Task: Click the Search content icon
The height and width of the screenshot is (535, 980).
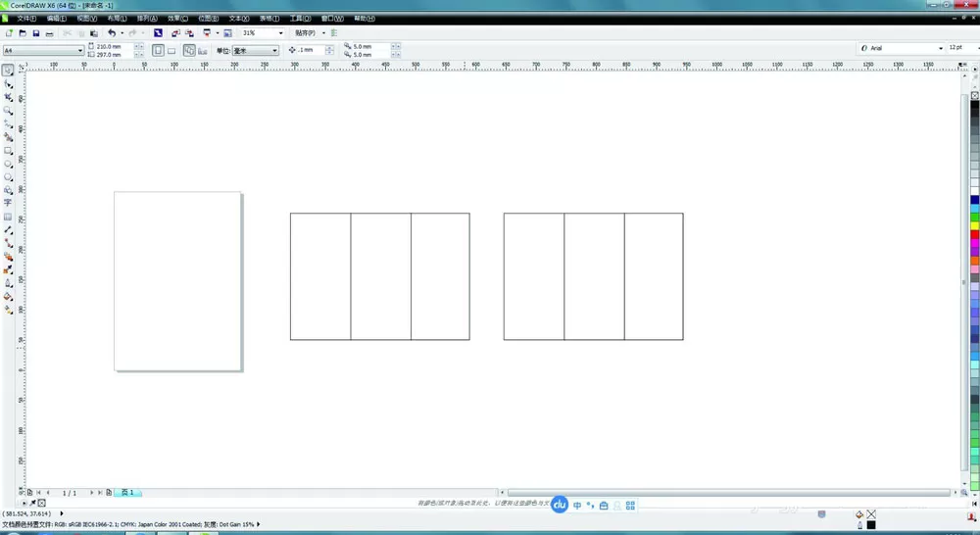Action: 158,33
